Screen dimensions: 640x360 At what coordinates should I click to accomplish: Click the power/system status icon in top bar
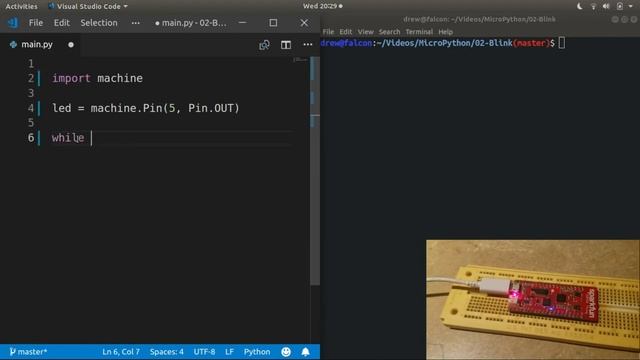pos(620,6)
